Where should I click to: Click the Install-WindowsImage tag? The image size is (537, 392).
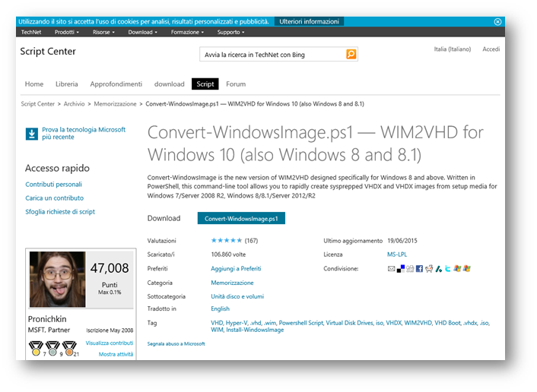[255, 330]
